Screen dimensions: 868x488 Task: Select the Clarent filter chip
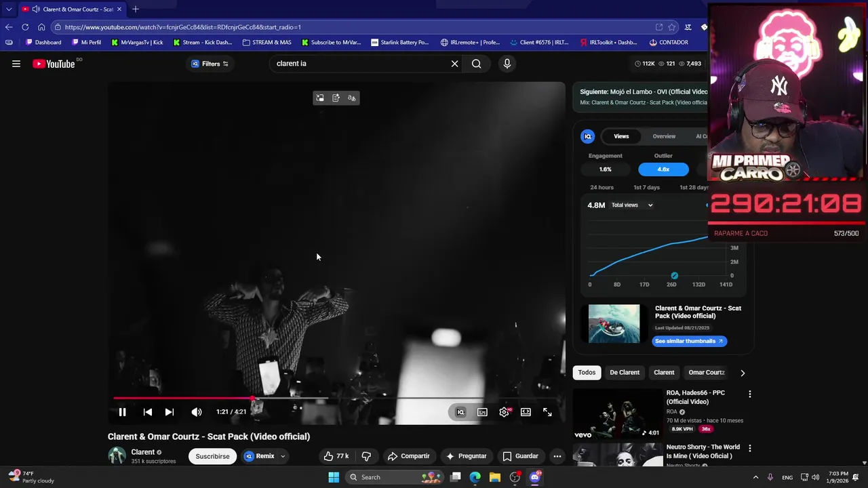coord(664,372)
